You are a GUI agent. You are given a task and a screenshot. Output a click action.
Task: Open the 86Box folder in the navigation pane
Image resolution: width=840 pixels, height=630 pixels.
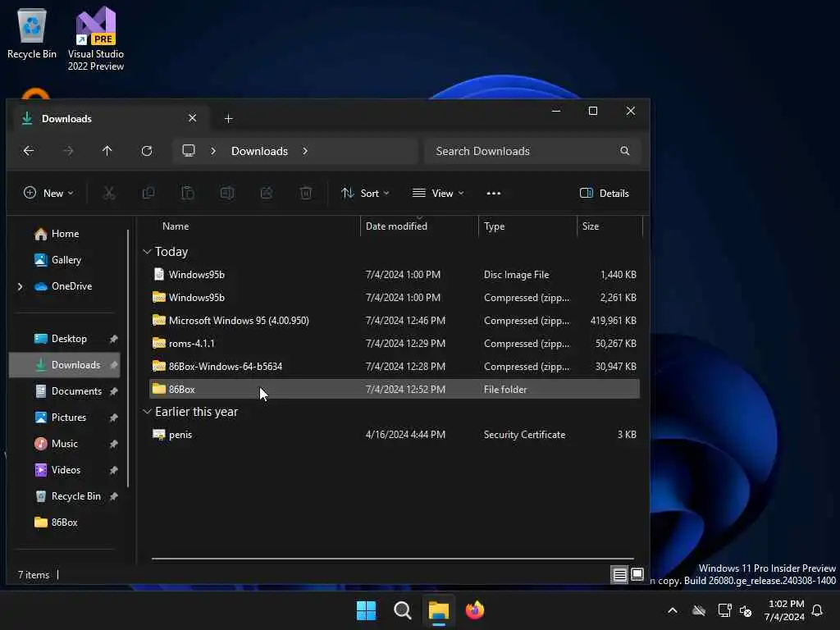coord(64,523)
